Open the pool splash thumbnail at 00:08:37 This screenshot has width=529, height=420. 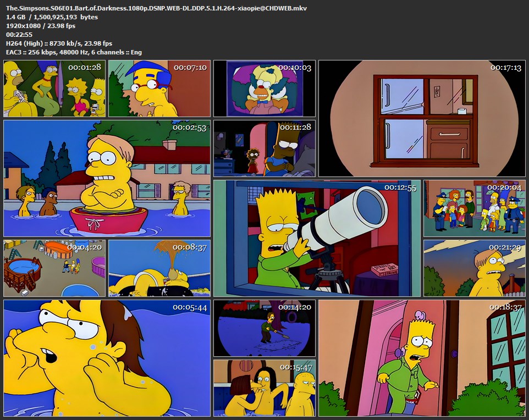[x=159, y=268]
